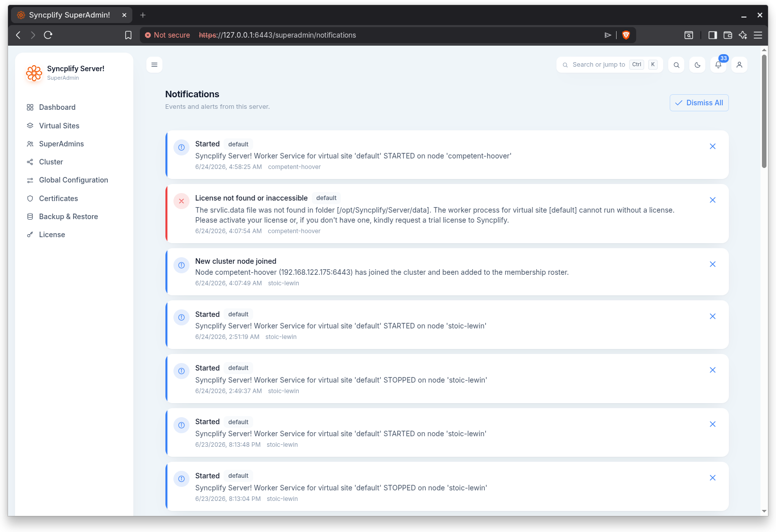Open Global Configuration page
This screenshot has height=532, width=776.
coord(74,180)
